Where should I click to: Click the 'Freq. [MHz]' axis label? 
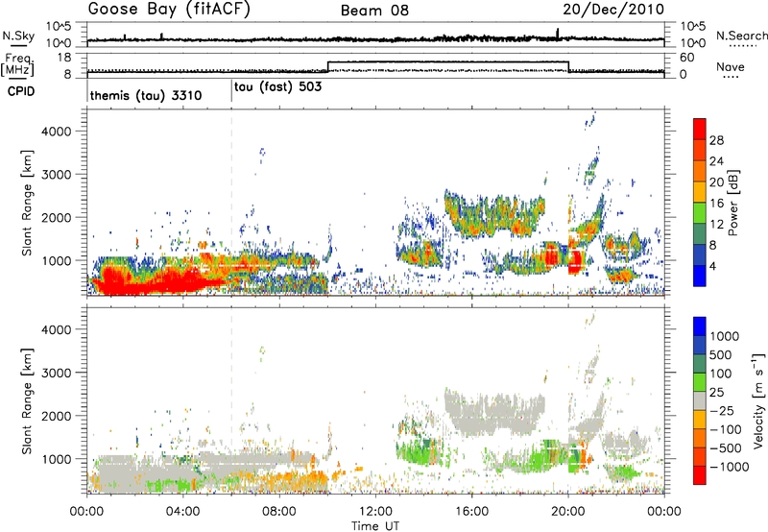point(18,65)
